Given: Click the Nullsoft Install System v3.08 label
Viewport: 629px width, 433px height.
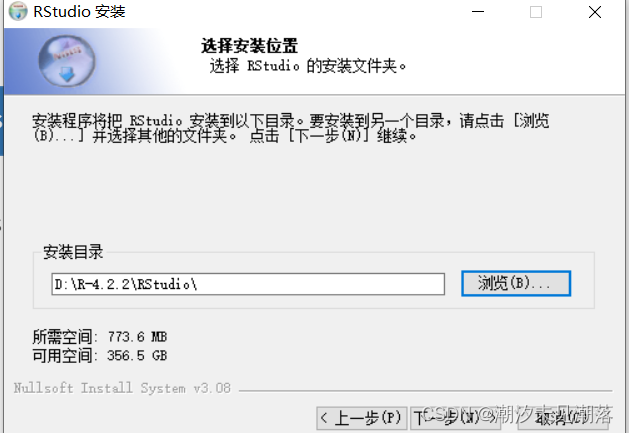Looking at the screenshot, I should point(122,388).
